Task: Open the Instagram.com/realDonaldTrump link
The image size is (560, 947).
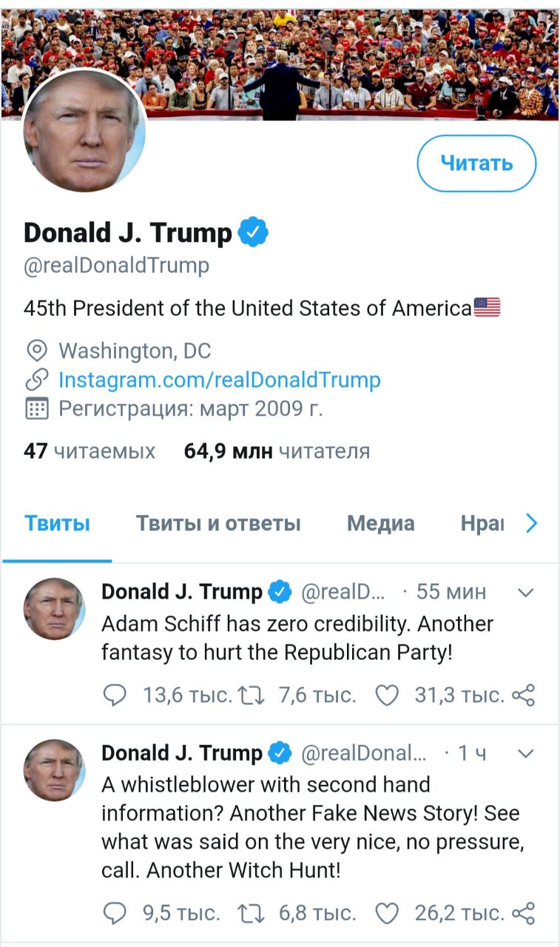Action: [219, 380]
